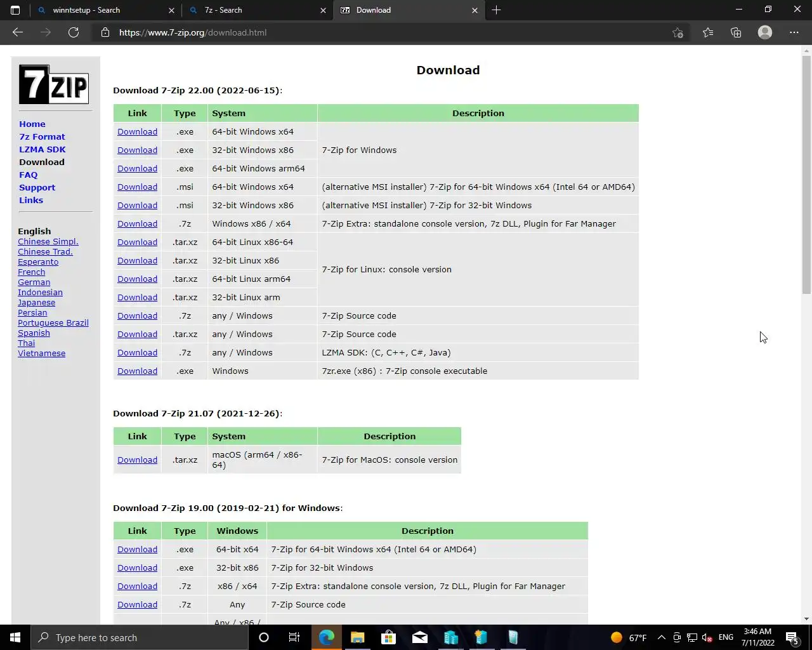Screen dimensions: 812x650
Task: Switch language to Portuguese Brazil
Action: point(53,322)
